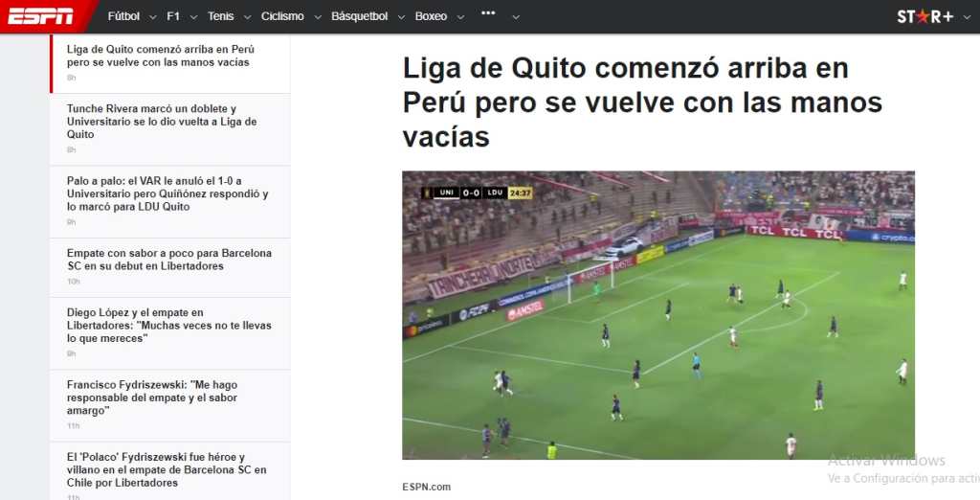Select the Tenis menu item

click(221, 16)
